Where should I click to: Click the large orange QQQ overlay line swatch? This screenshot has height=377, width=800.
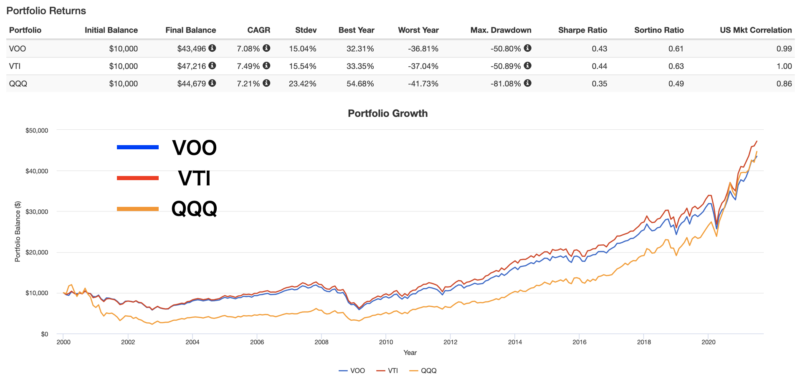point(138,209)
